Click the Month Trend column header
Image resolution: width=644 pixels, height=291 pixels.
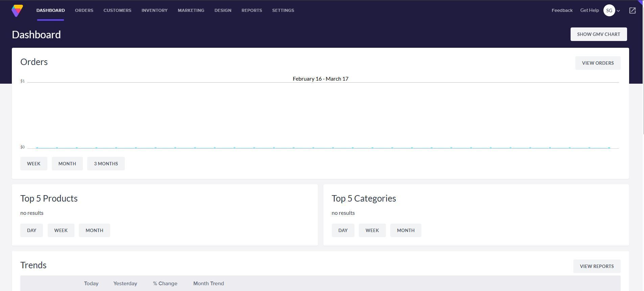coord(208,284)
